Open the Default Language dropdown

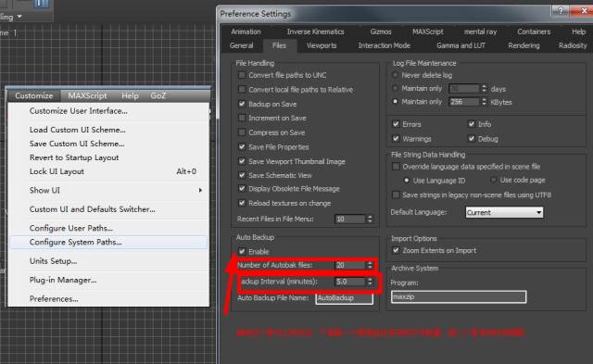504,212
